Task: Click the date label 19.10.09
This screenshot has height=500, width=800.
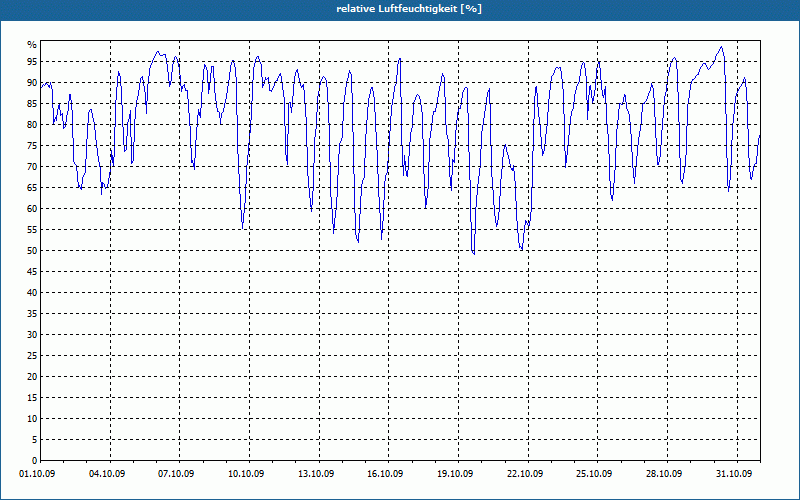Action: pos(455,474)
